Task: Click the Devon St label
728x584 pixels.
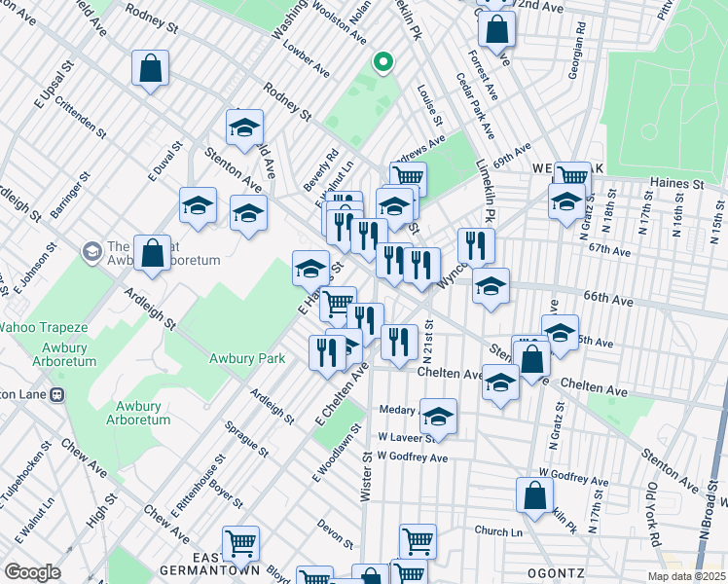Action: point(335,533)
